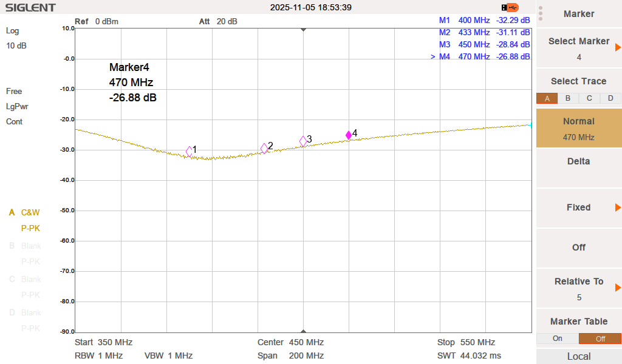The height and width of the screenshot is (364, 622).
Task: Click the dotted handle beside Marker title
Action: [541, 13]
